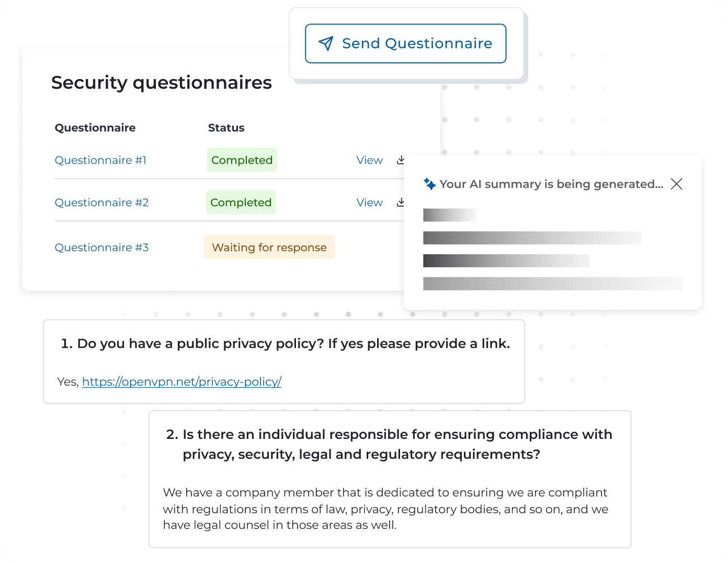Click Questionnaire #2 Completed status badge
This screenshot has width=728, height=565.
[x=241, y=202]
